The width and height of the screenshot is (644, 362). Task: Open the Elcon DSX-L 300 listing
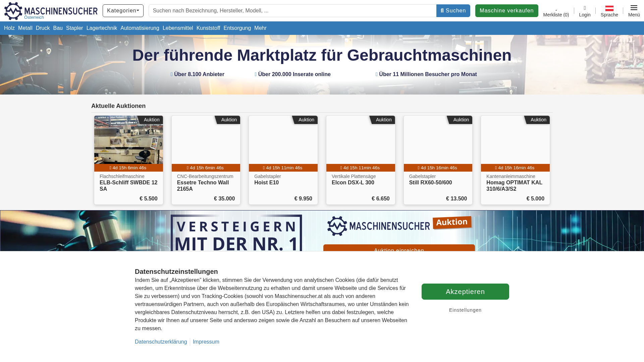tap(353, 183)
